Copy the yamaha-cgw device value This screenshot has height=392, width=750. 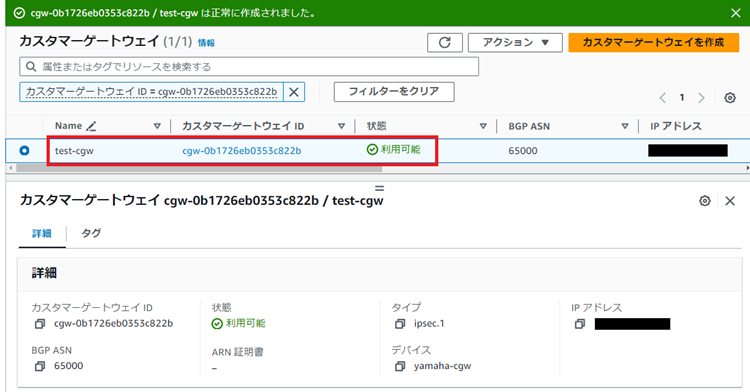[400, 367]
